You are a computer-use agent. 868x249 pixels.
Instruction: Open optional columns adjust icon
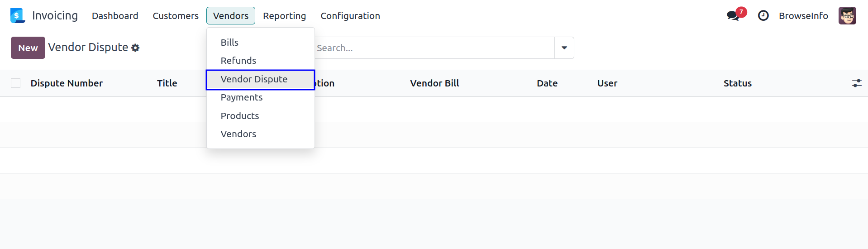pyautogui.click(x=857, y=83)
